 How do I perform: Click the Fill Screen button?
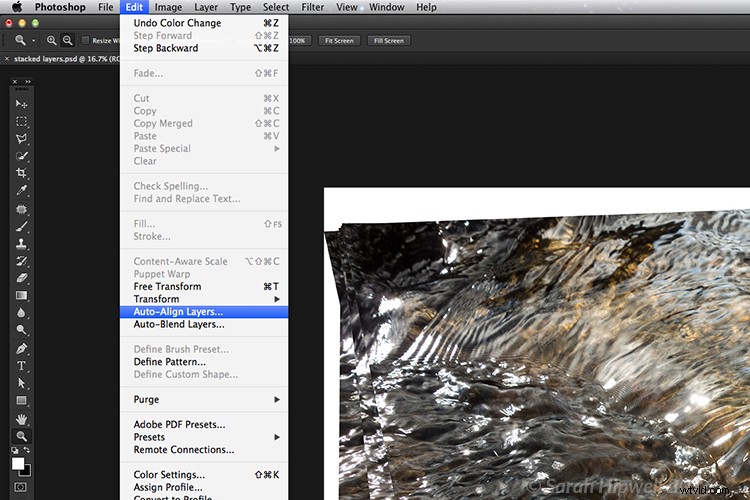click(389, 41)
